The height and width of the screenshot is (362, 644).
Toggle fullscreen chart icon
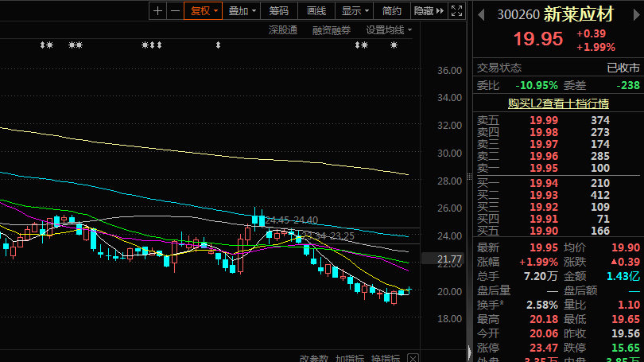coord(456,11)
